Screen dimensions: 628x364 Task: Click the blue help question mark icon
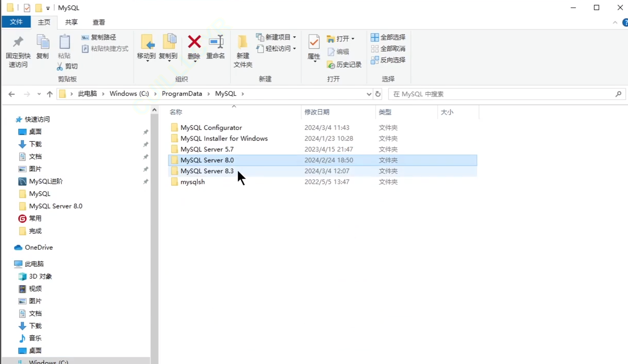pos(625,22)
